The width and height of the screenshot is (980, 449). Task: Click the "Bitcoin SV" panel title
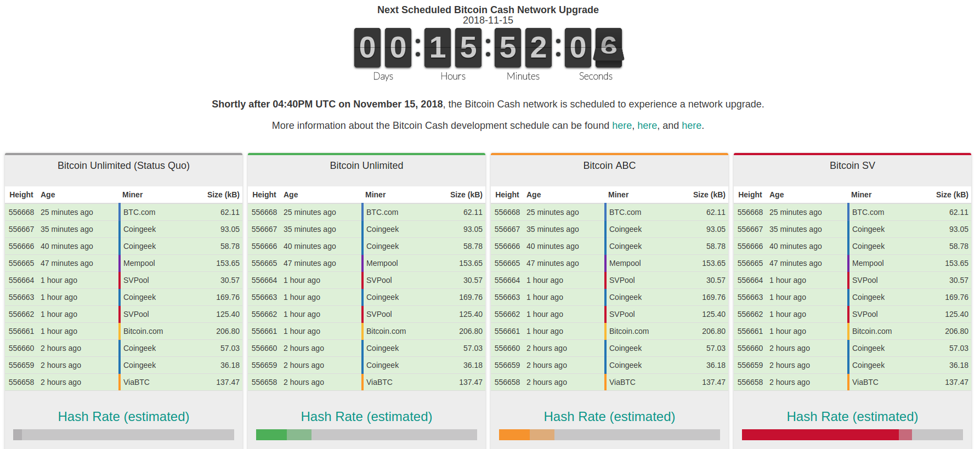(852, 166)
